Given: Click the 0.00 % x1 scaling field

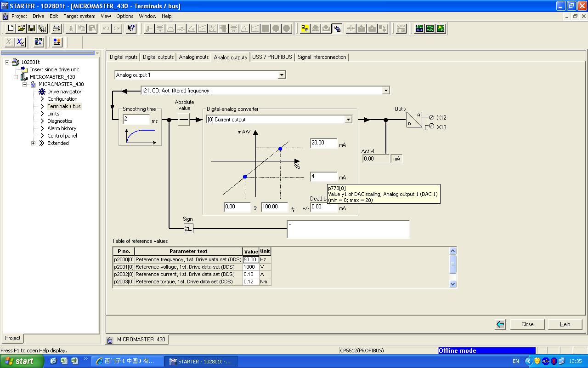Looking at the screenshot, I should tap(237, 207).
